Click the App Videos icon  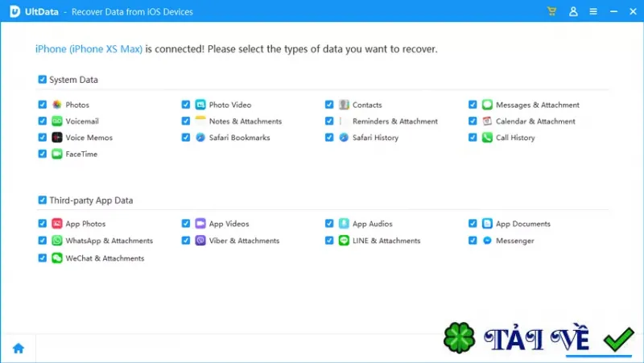tap(200, 224)
